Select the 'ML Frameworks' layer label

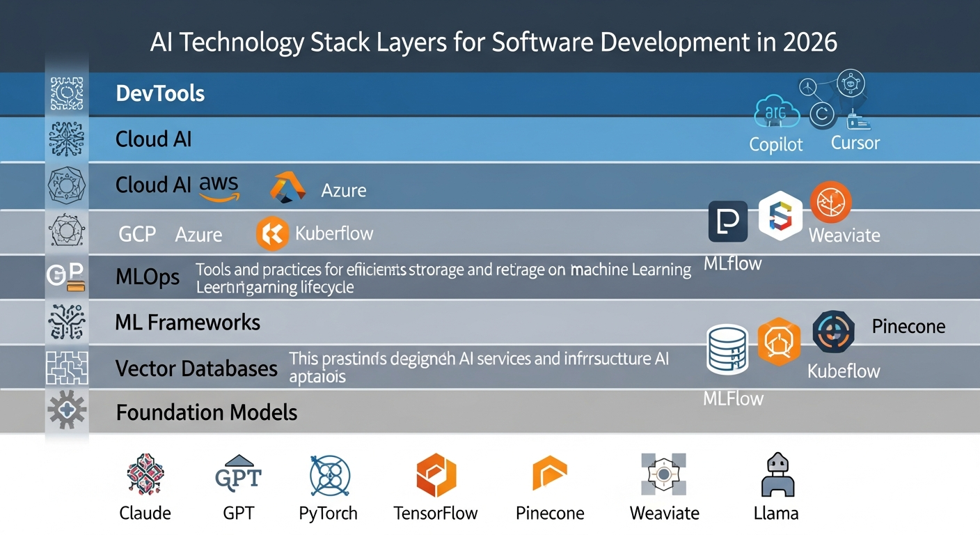click(188, 322)
